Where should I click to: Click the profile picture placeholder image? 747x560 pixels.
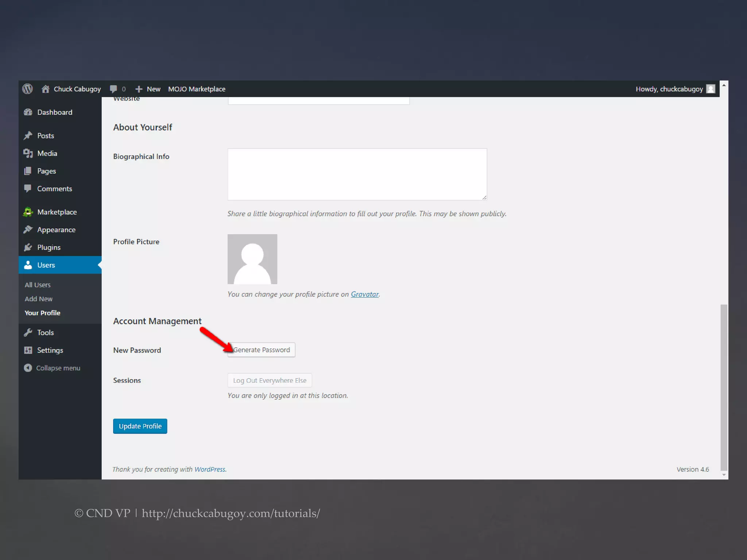pyautogui.click(x=252, y=259)
